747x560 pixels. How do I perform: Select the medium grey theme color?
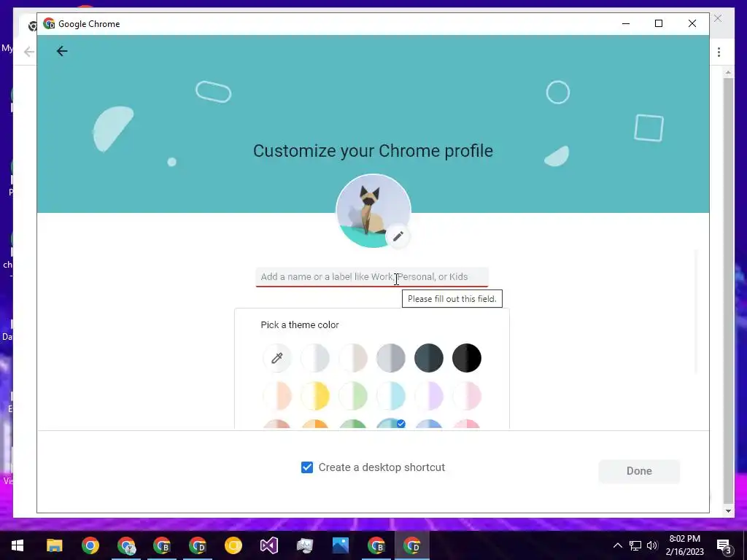coord(391,357)
